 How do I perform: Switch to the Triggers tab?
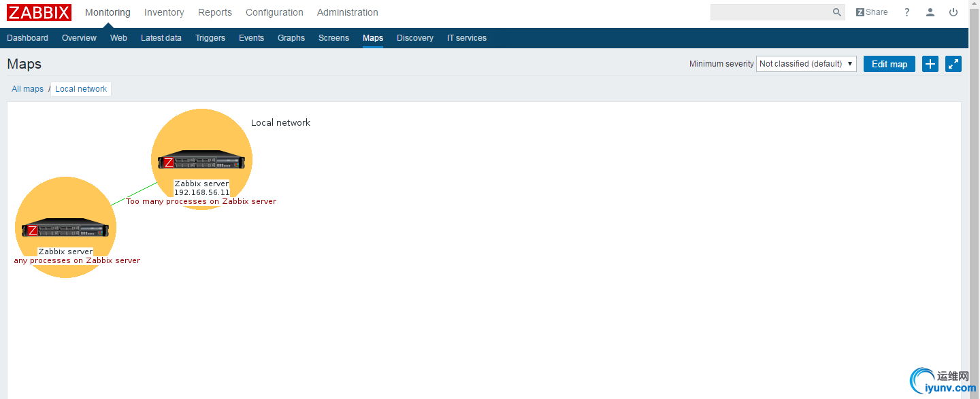click(x=210, y=38)
